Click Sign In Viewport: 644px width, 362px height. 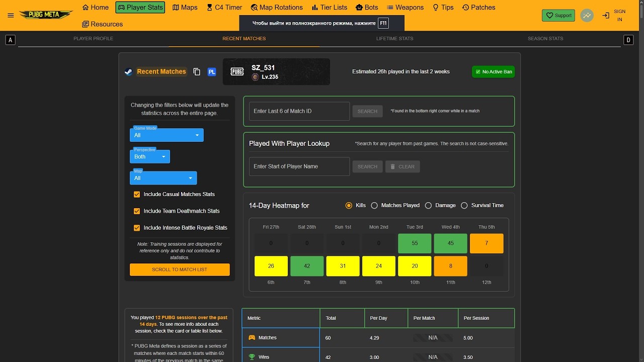click(x=614, y=16)
